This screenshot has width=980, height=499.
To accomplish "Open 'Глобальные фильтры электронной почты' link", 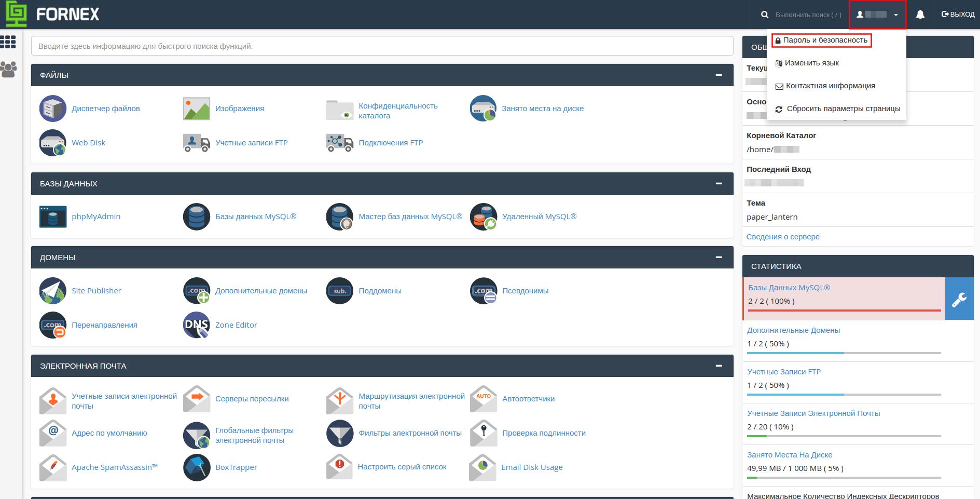I will coord(254,435).
